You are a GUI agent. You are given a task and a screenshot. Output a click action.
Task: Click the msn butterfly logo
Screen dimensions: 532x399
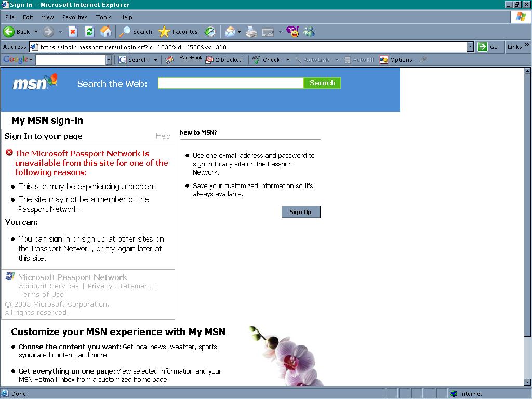(35, 82)
